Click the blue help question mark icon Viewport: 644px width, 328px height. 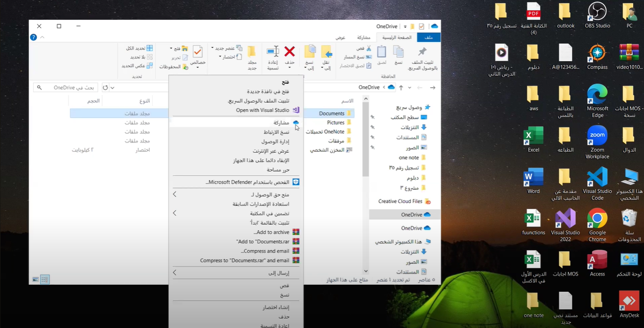click(x=34, y=37)
